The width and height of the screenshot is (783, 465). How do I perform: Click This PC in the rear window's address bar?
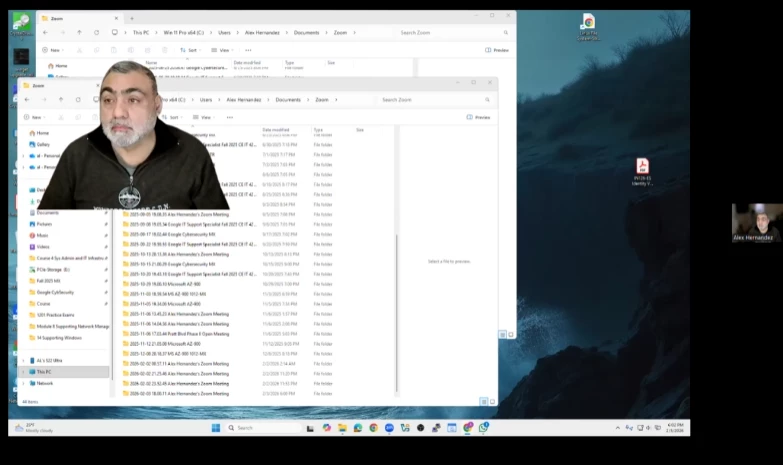141,32
